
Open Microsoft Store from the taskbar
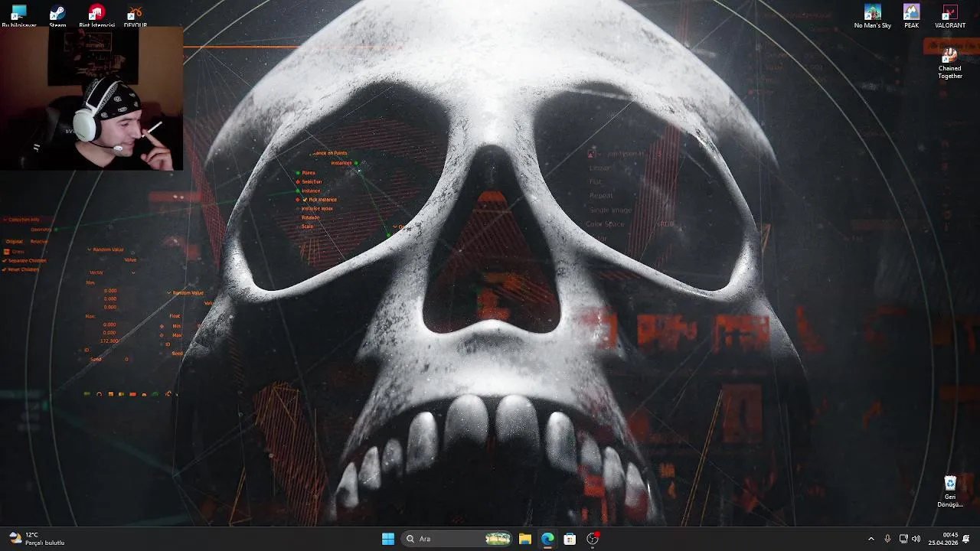(570, 539)
